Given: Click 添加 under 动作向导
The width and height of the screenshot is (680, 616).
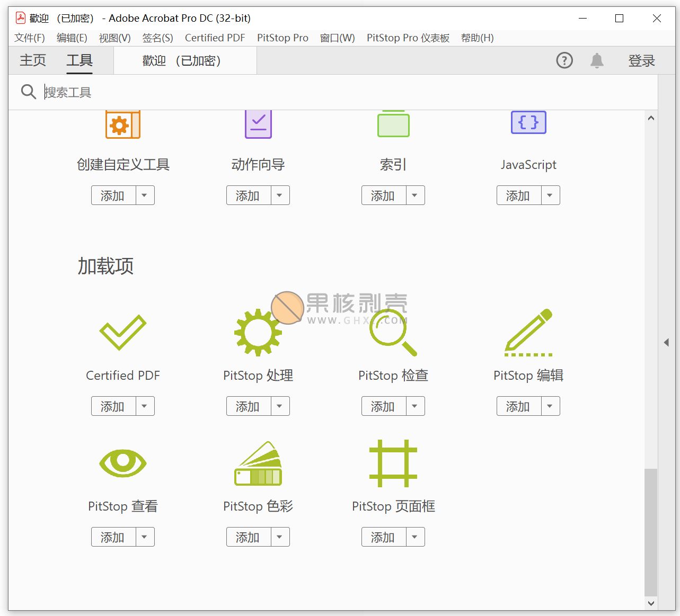Looking at the screenshot, I should point(247,195).
